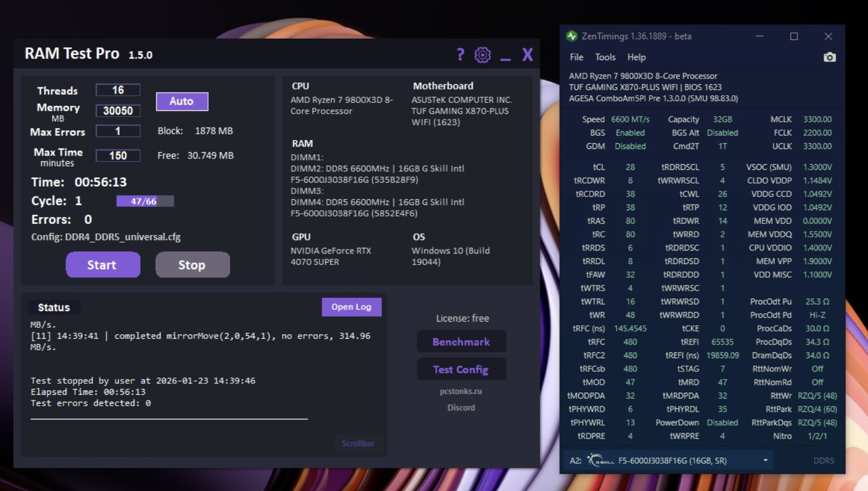Click the Threads input field
Image resolution: width=868 pixels, height=491 pixels.
[x=118, y=90]
